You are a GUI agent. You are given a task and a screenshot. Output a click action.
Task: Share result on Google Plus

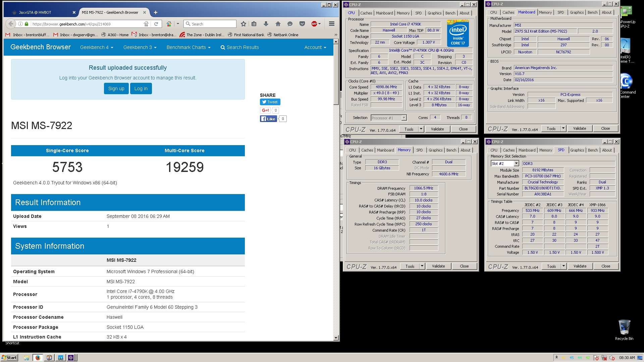coord(265,110)
